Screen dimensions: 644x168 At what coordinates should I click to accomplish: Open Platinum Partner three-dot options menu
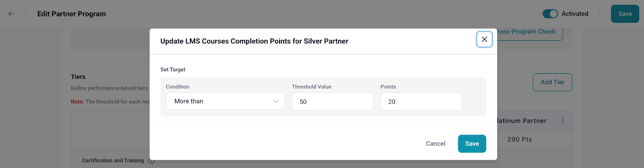(562, 121)
